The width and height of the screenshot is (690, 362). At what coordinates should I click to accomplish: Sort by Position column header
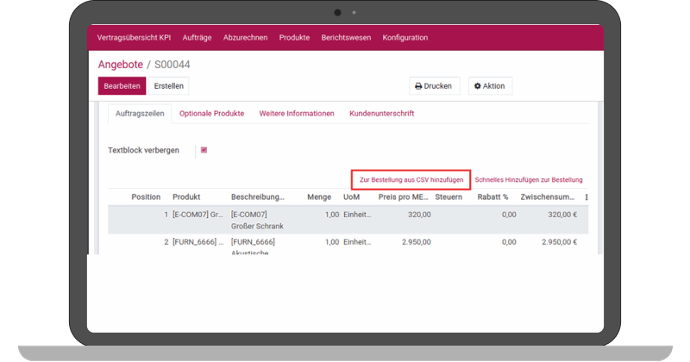146,197
